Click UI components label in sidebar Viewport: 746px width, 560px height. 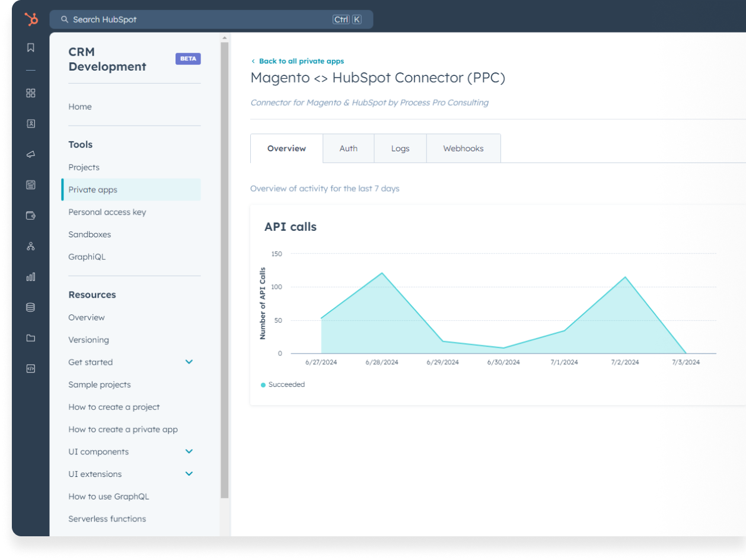coord(98,451)
